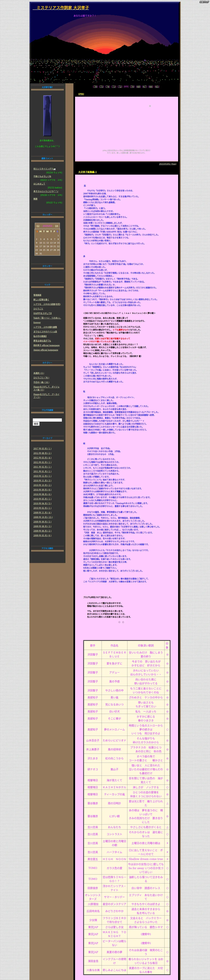Click song title KAIHINホテル in table
210x980 pixels.
click(114, 787)
